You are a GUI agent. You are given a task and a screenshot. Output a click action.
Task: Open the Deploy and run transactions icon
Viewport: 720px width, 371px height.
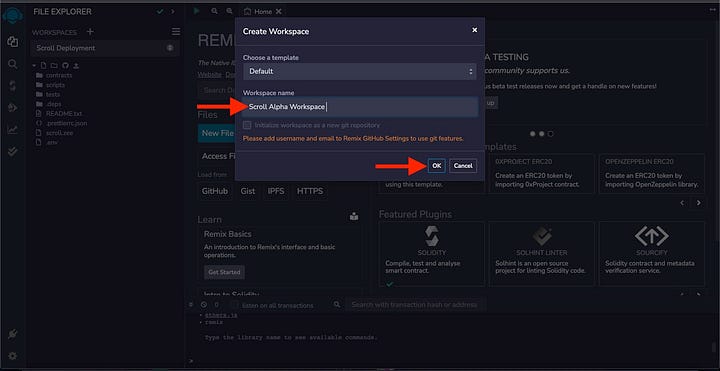click(x=12, y=107)
